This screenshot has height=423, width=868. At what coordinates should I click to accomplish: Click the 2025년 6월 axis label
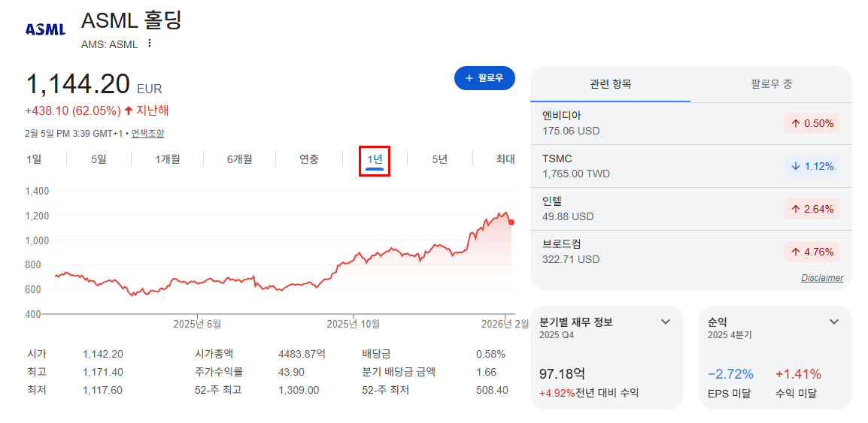(x=197, y=324)
